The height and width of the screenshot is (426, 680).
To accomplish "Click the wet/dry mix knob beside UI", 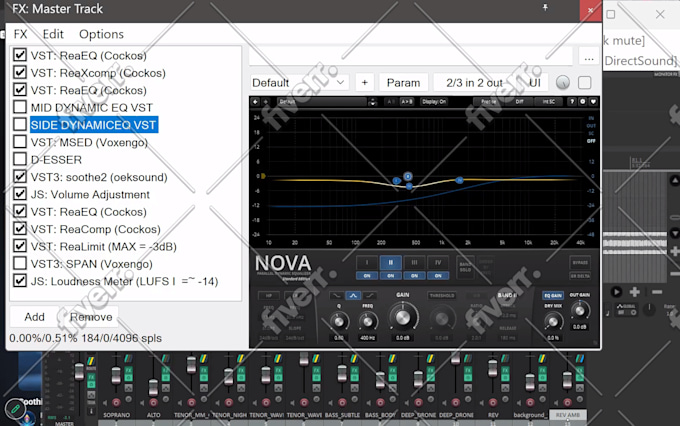I will [x=562, y=82].
